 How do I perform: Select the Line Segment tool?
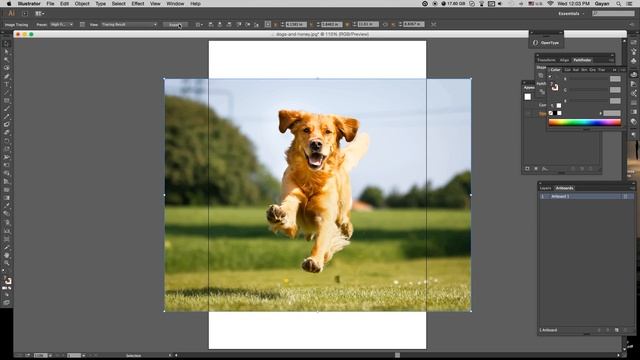[x=7, y=93]
